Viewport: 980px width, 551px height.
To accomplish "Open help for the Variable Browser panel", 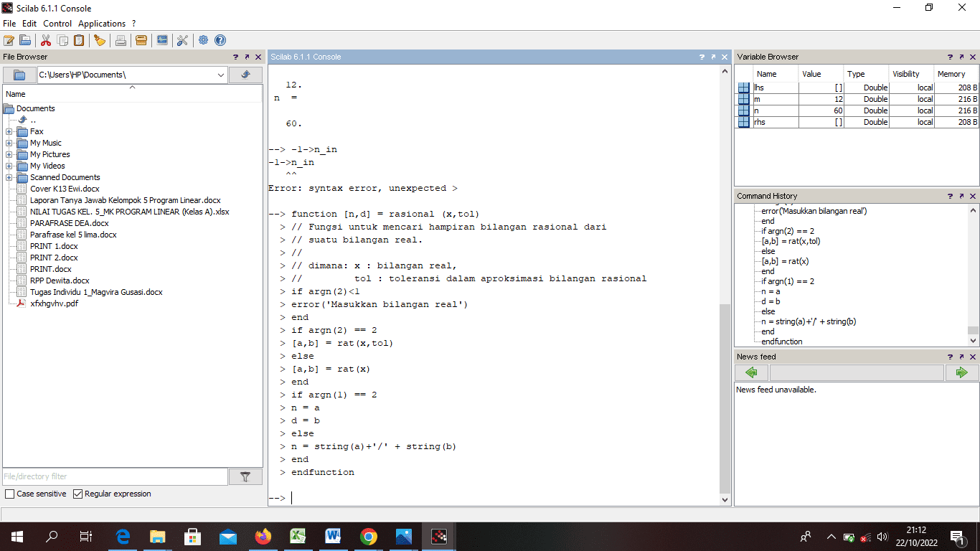I will pos(950,57).
